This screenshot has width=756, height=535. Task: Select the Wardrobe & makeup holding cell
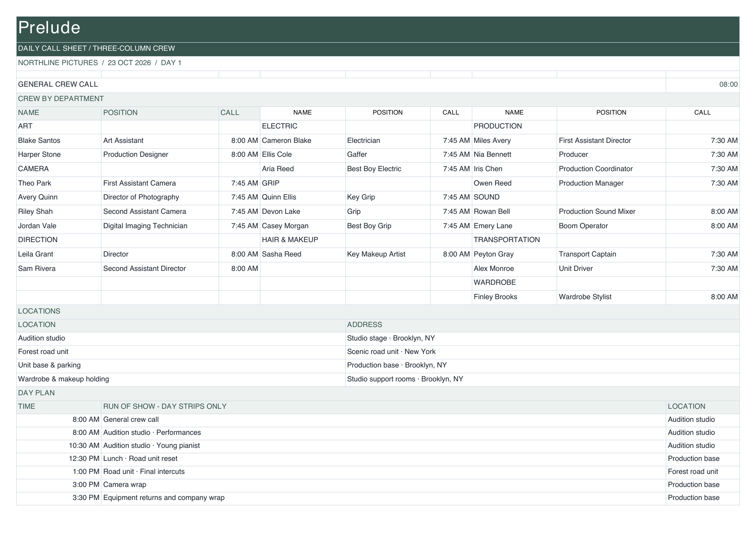[x=181, y=379]
